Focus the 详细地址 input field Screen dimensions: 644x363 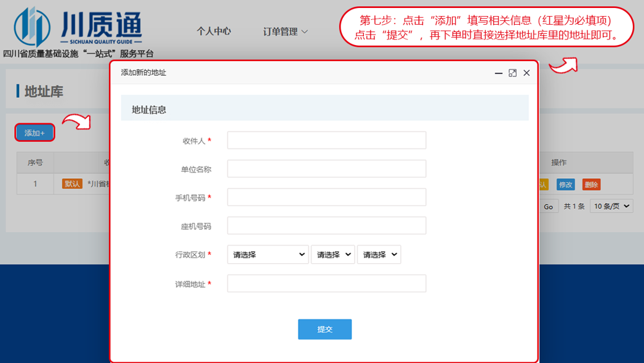(326, 283)
